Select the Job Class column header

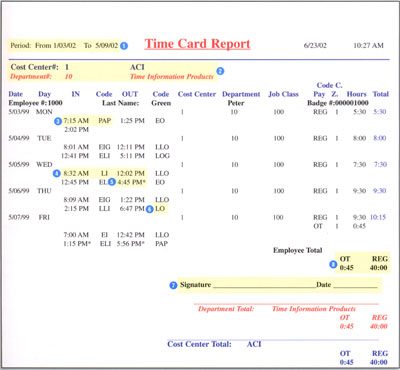coord(283,94)
